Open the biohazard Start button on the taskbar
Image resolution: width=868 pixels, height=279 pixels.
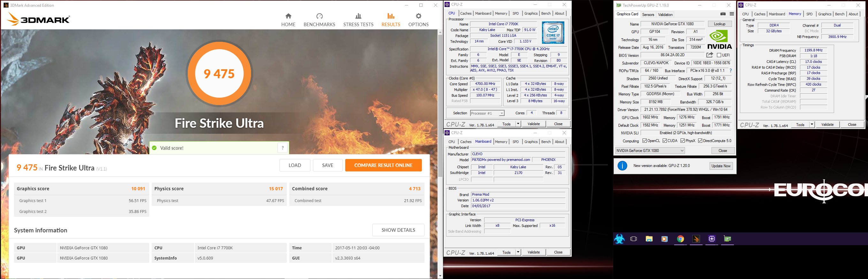[x=619, y=239]
